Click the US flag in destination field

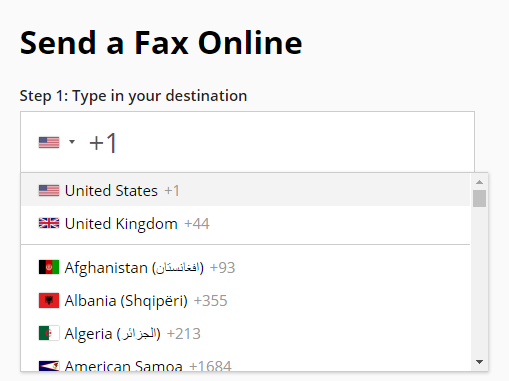(49, 142)
